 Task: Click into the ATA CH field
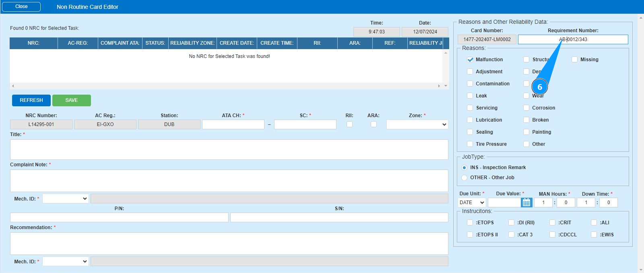click(233, 124)
